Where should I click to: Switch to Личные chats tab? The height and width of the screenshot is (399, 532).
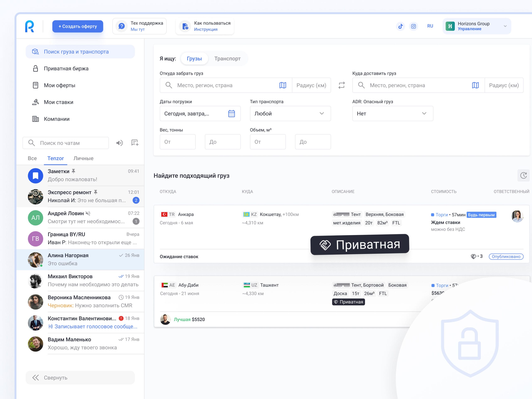83,158
